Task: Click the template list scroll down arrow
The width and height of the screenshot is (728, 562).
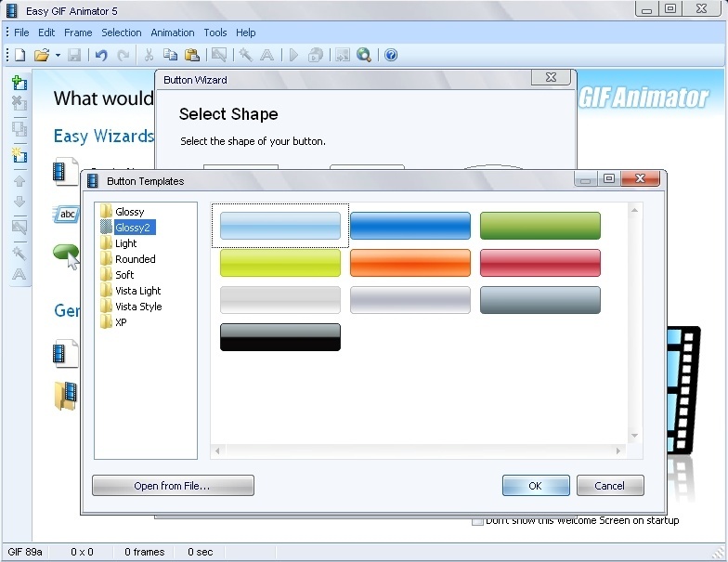Action: click(634, 436)
